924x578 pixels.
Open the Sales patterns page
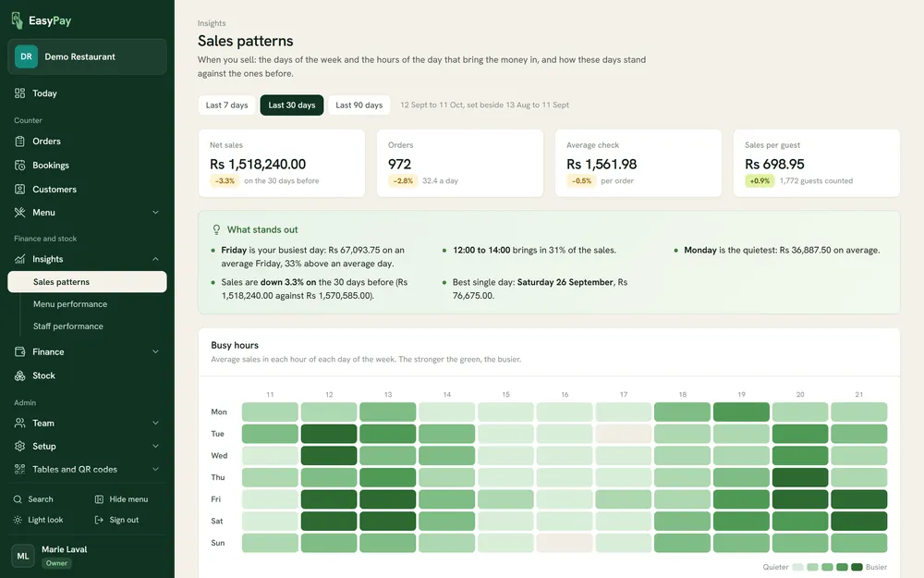click(x=87, y=282)
